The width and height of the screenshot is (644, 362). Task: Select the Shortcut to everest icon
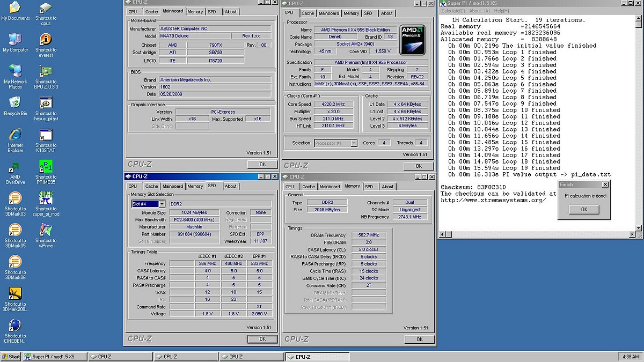[46, 40]
